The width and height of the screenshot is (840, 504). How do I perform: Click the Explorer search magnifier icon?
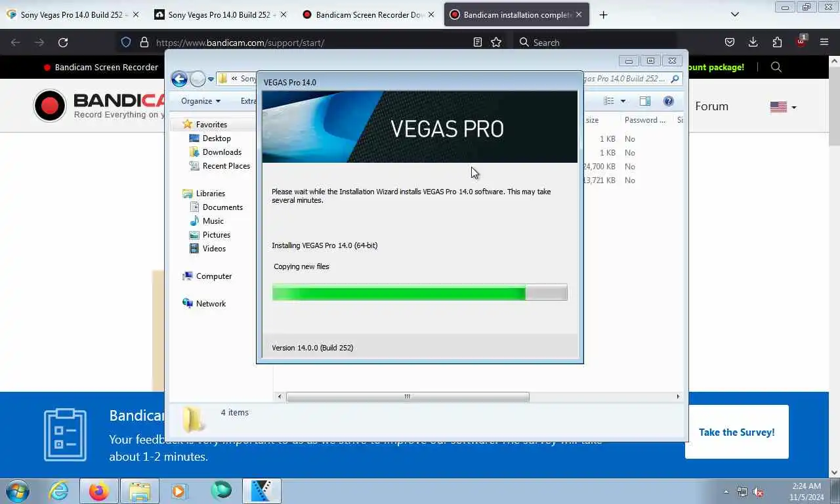tap(675, 79)
